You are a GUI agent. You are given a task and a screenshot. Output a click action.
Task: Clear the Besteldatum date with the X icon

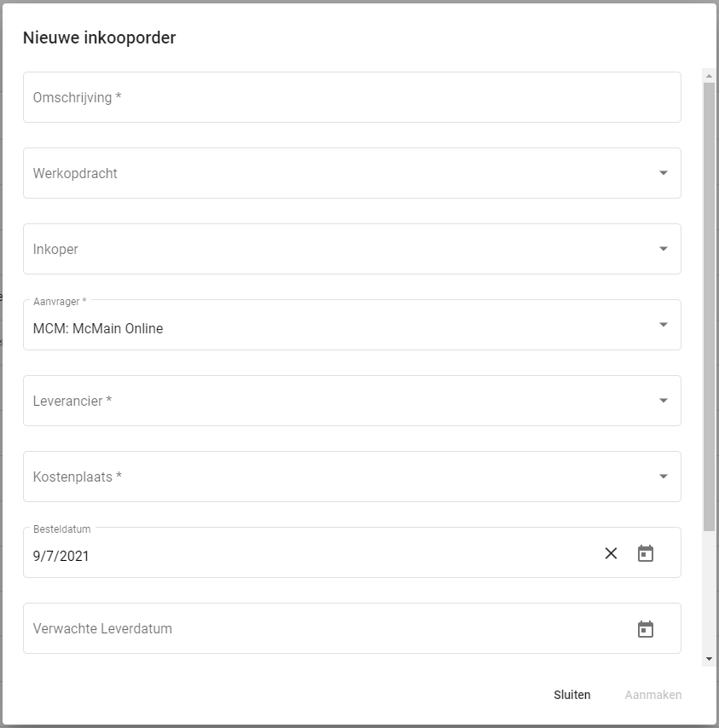click(611, 553)
